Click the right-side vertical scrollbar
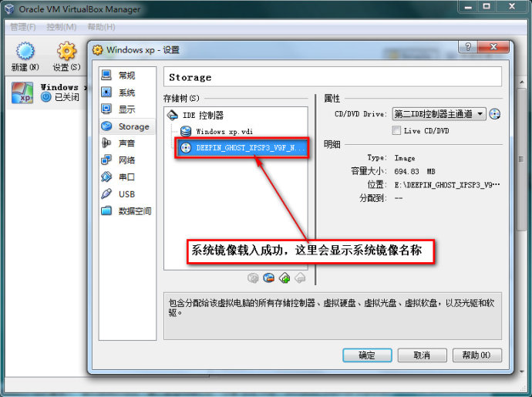 tap(522, 160)
